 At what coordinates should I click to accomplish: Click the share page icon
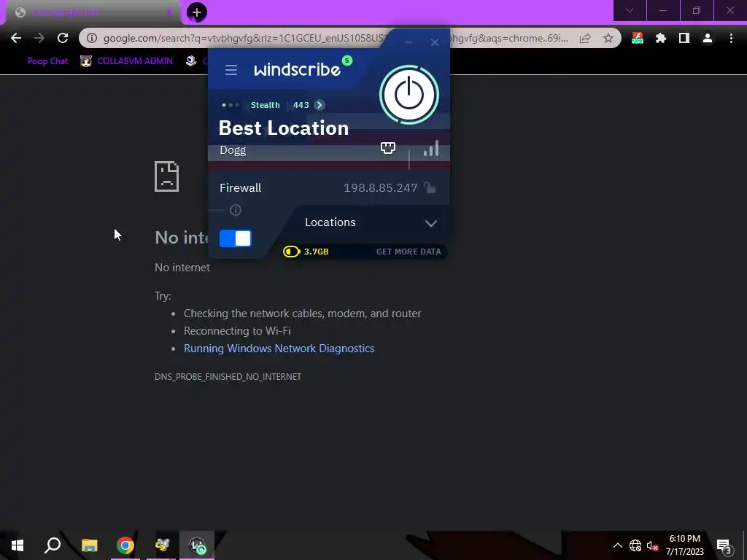[x=585, y=38]
